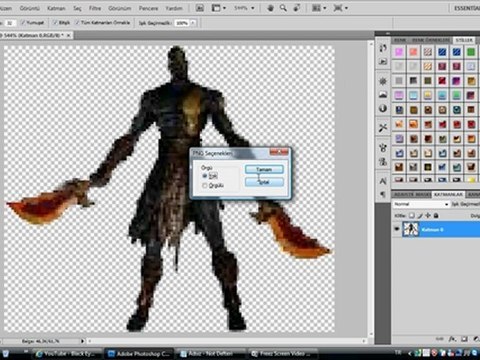Switch to Adsız - Not Defteri taskbar button
The height and width of the screenshot is (360, 480).
[x=211, y=354]
